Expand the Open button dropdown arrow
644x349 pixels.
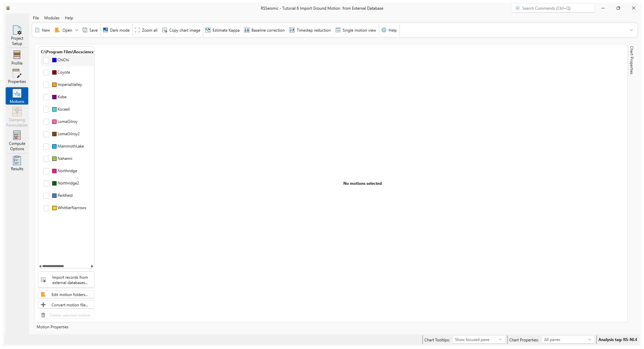coord(77,30)
